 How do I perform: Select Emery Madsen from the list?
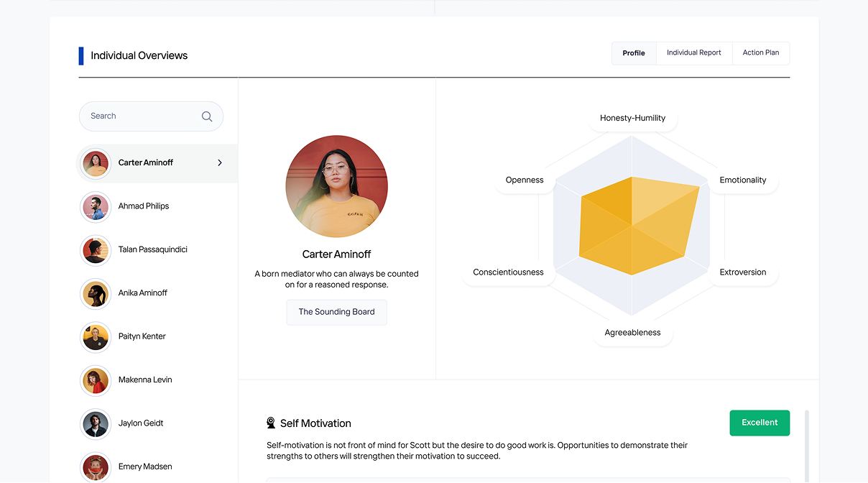[144, 466]
